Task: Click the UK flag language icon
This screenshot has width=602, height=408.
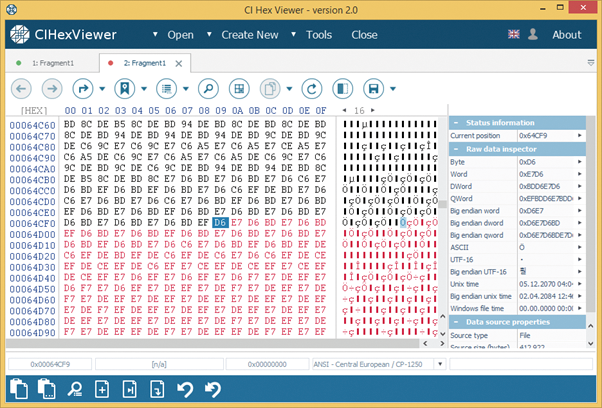Action: pos(513,34)
